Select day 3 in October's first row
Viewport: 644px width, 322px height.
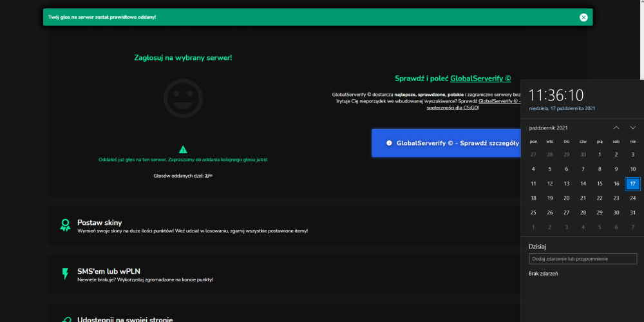[x=632, y=155]
